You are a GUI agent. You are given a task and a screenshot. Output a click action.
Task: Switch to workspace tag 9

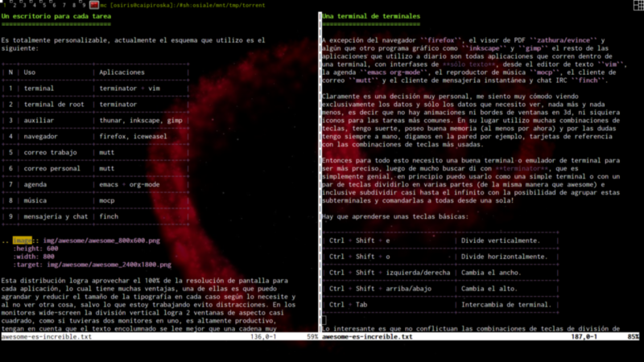84,5
